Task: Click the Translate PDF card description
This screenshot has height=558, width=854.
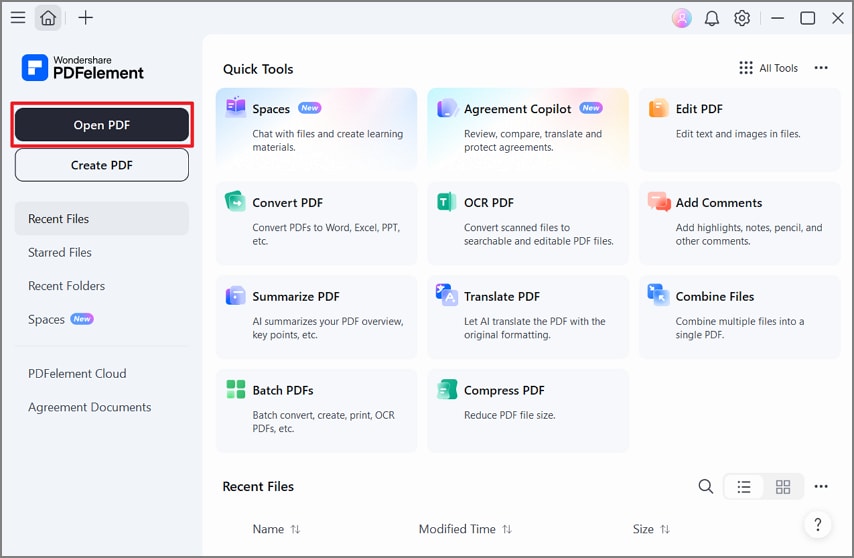Action: pyautogui.click(x=534, y=328)
